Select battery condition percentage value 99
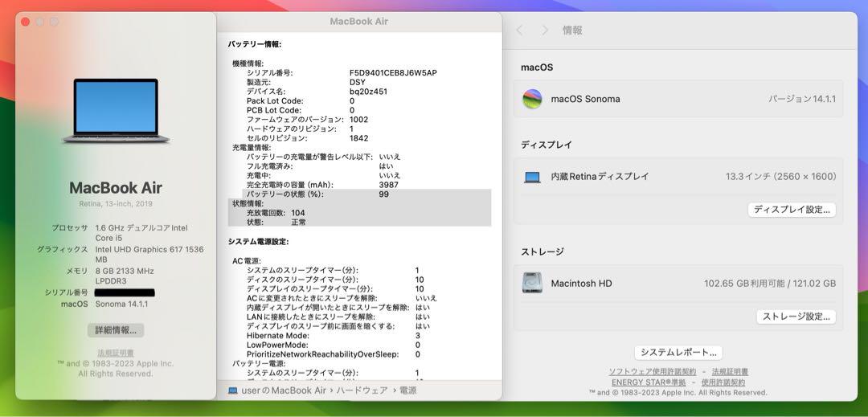The height and width of the screenshot is (417, 868). (x=384, y=194)
